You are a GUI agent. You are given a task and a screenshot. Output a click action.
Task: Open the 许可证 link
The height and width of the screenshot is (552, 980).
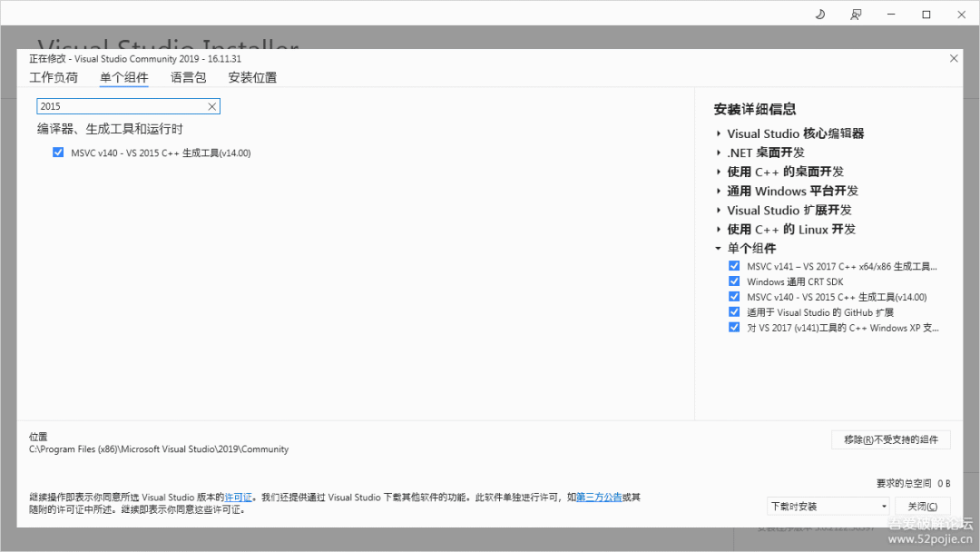pyautogui.click(x=238, y=497)
